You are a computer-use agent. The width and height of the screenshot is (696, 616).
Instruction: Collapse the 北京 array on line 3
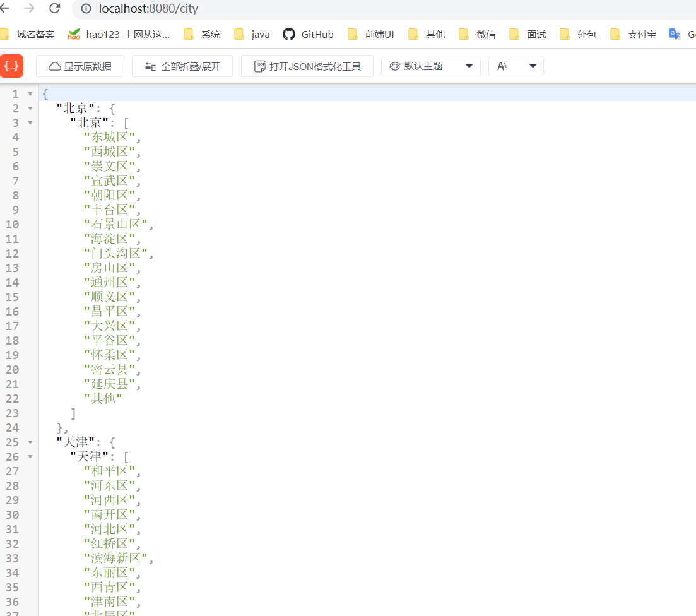(30, 122)
